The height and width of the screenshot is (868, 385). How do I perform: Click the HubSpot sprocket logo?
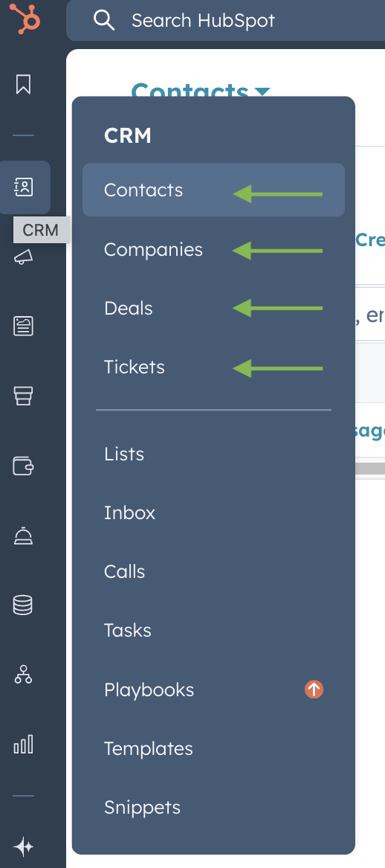pos(25,19)
